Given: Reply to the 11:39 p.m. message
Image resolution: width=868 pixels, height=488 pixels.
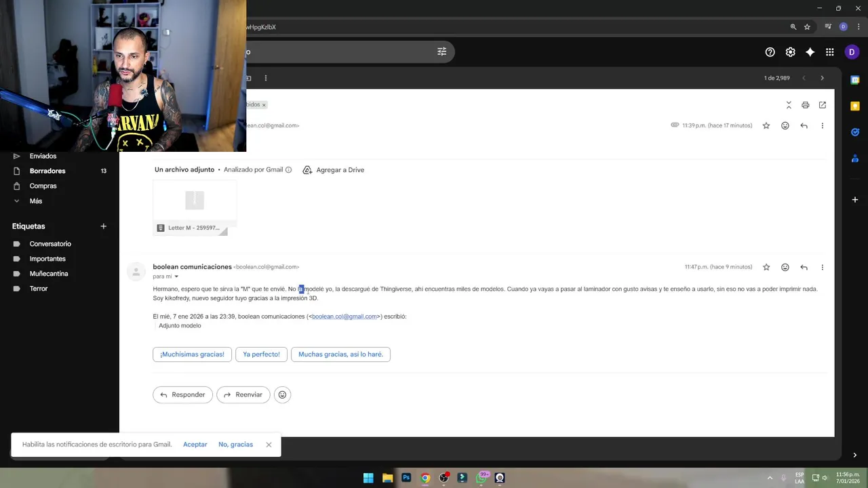Looking at the screenshot, I should (x=804, y=125).
